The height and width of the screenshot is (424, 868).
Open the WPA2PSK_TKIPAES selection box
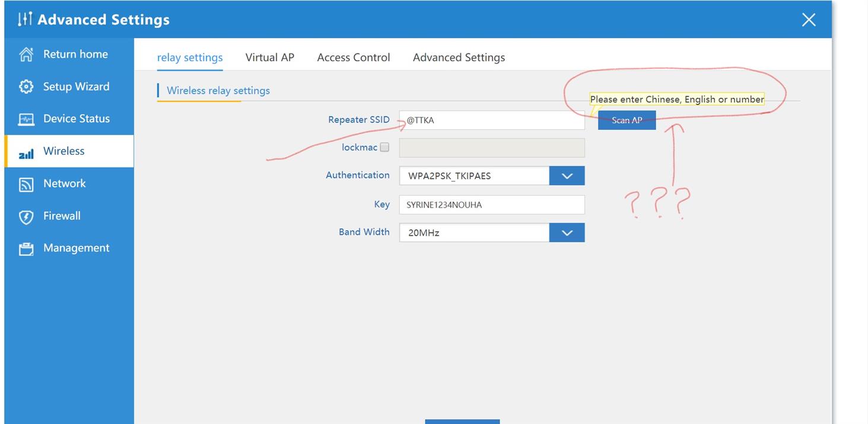(474, 176)
